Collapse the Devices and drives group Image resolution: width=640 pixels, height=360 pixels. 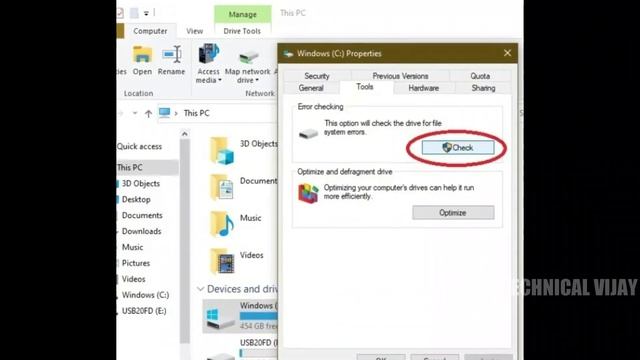tap(200, 289)
